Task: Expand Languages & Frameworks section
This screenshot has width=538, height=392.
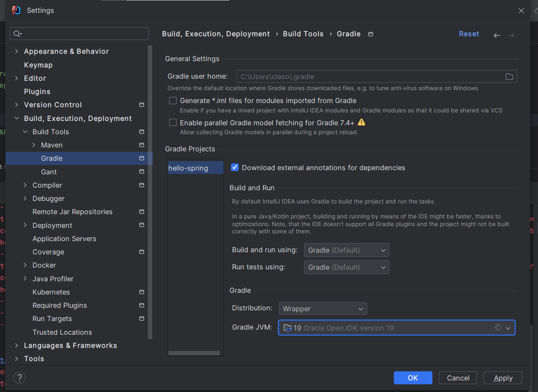Action: pos(17,345)
